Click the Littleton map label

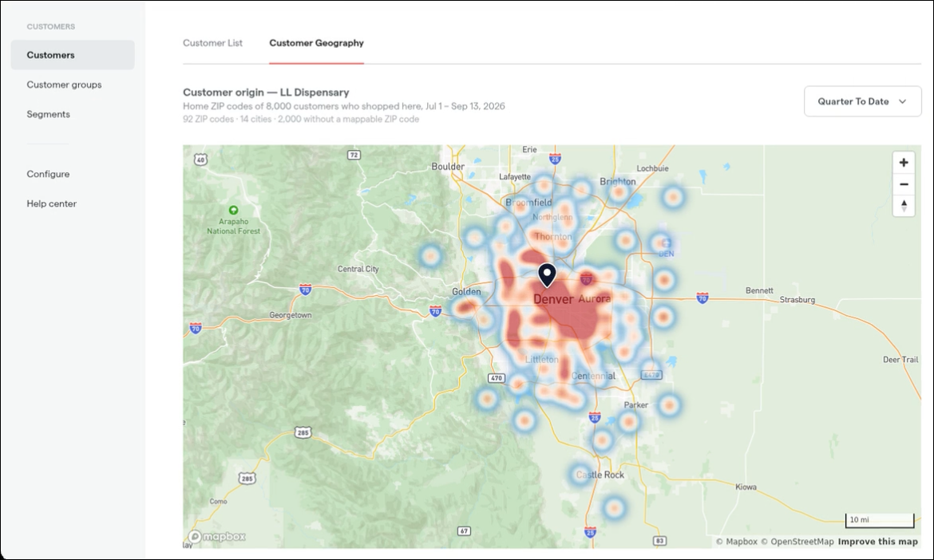(541, 360)
